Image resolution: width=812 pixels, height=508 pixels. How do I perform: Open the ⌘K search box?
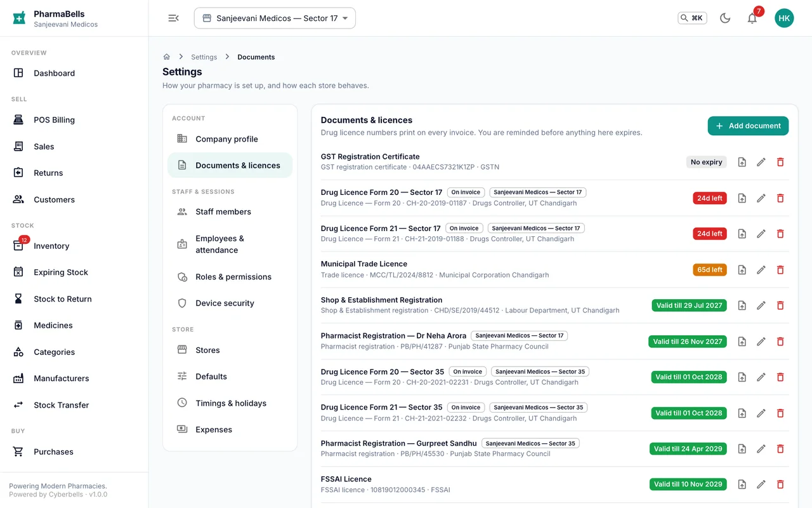coord(692,18)
